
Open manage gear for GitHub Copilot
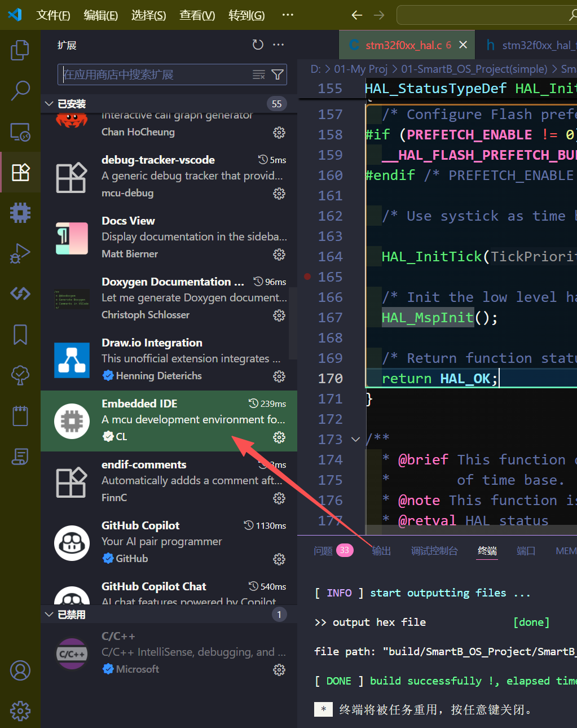[279, 559]
